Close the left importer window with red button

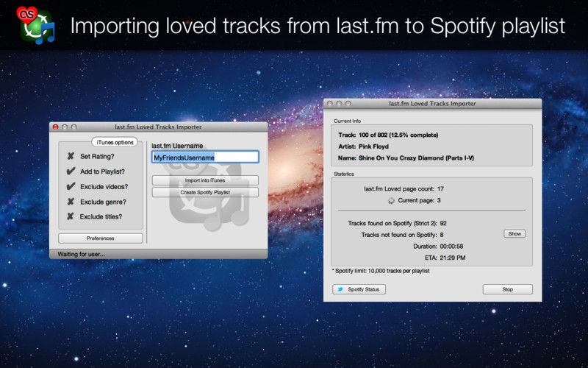tap(56, 127)
